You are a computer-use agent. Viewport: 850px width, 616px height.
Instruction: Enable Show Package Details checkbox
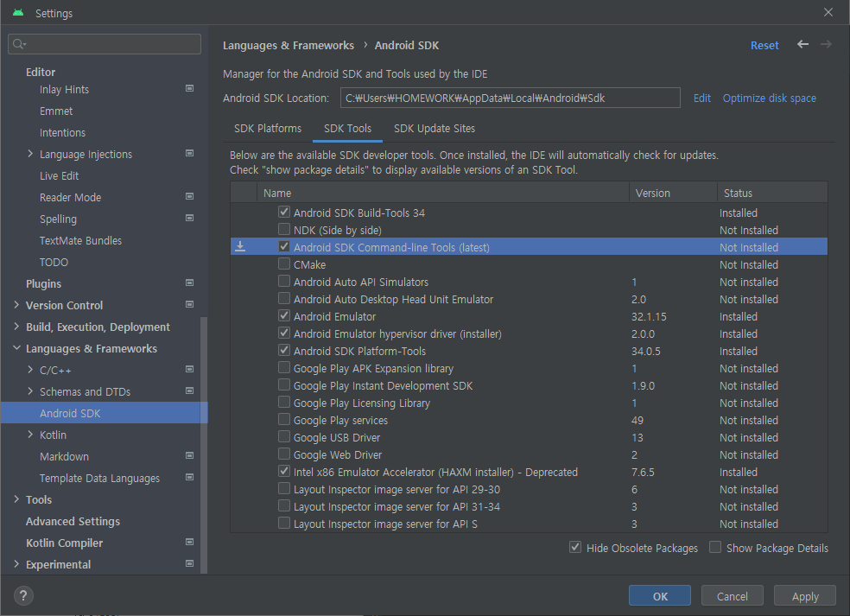(715, 547)
